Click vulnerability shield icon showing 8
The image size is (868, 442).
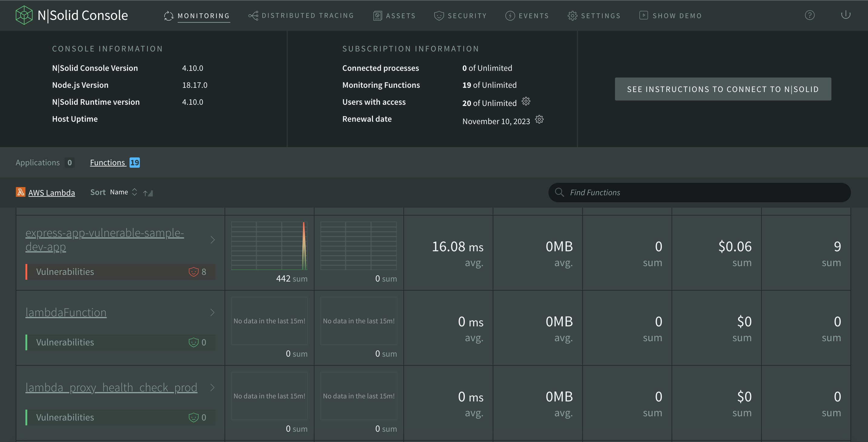pyautogui.click(x=193, y=272)
